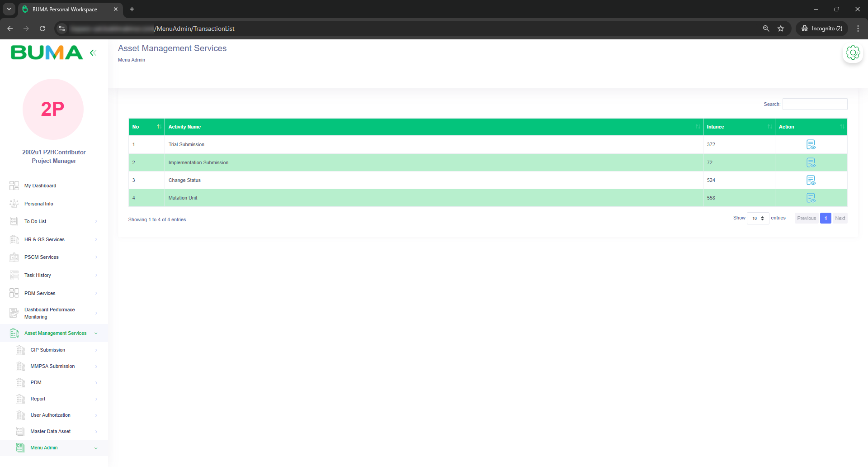Image resolution: width=868 pixels, height=467 pixels.
Task: Click view action icon for Mutation Unit
Action: coord(811,198)
